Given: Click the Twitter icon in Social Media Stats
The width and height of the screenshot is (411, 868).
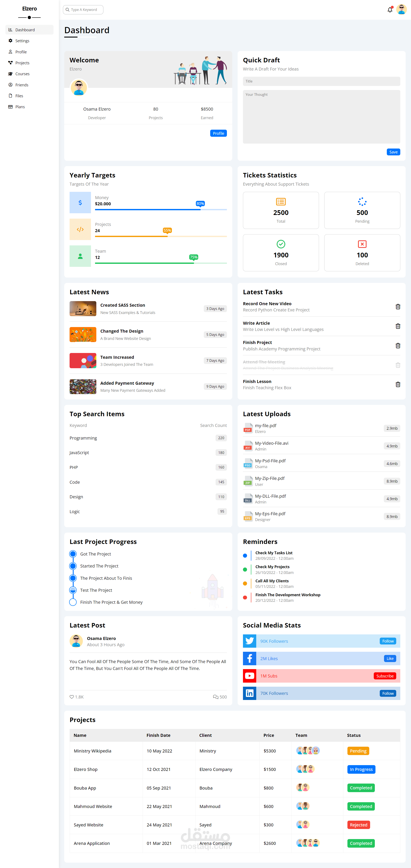Looking at the screenshot, I should (249, 641).
